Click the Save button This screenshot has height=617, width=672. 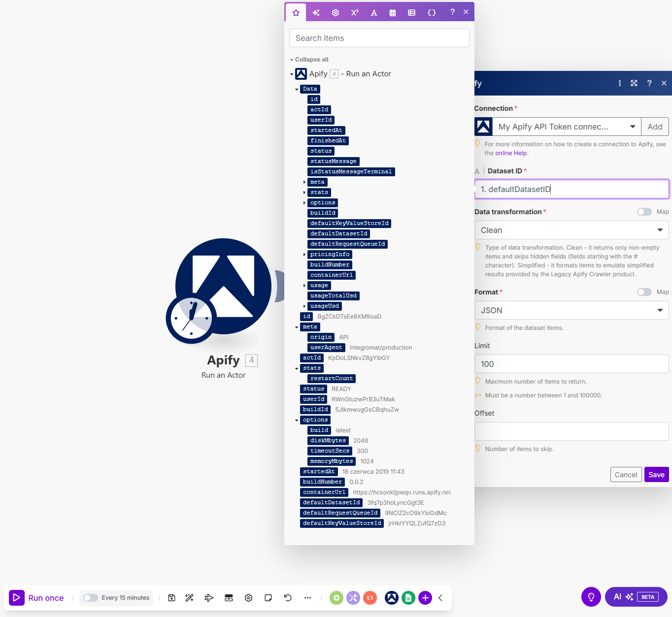point(656,475)
